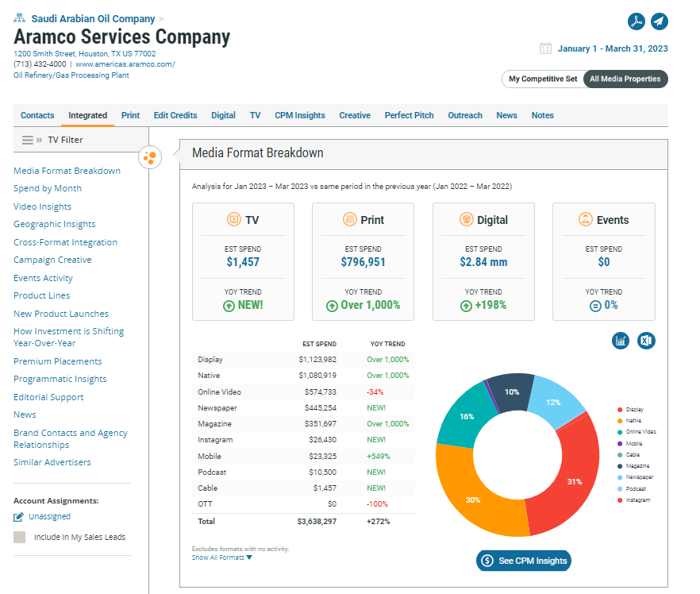Open Oil Refinery/Gas Processing Plant category link
Screen dimensions: 700x594
71,75
